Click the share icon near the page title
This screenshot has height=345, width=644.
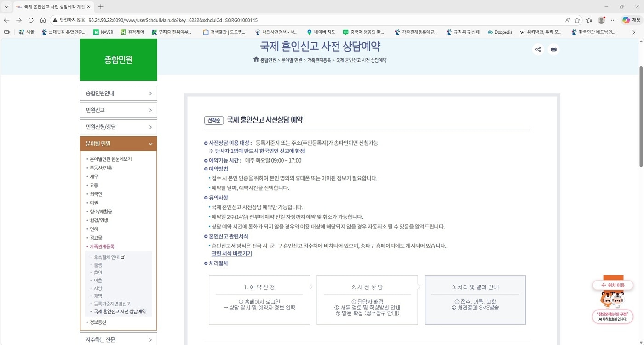538,49
